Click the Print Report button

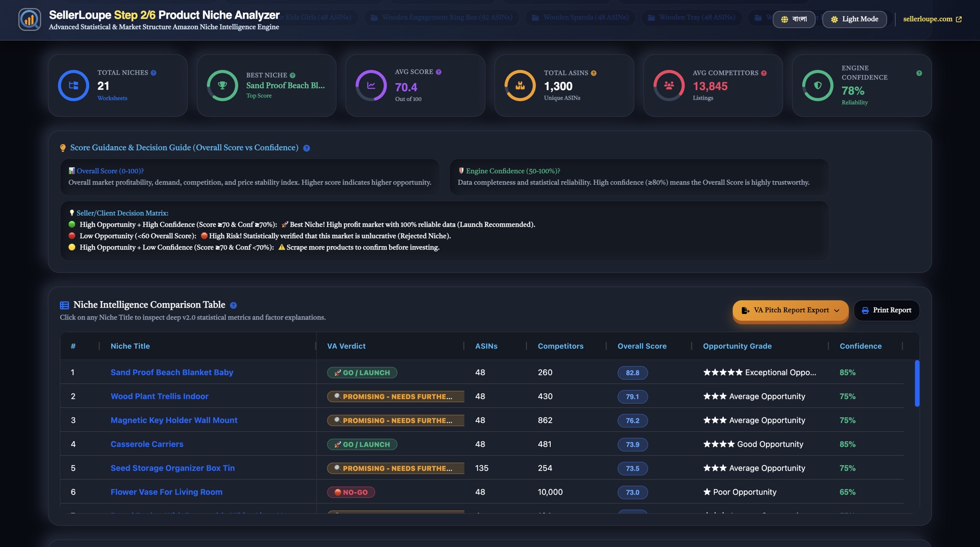click(x=886, y=310)
